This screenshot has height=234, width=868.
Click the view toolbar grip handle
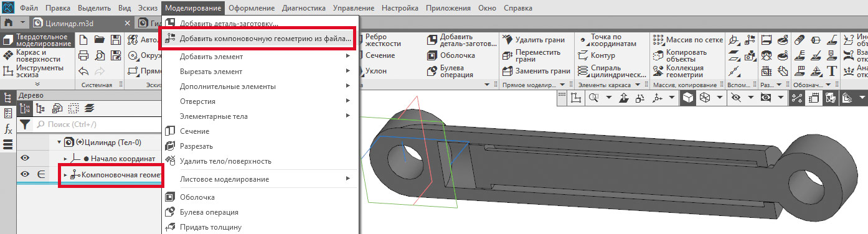(562, 98)
